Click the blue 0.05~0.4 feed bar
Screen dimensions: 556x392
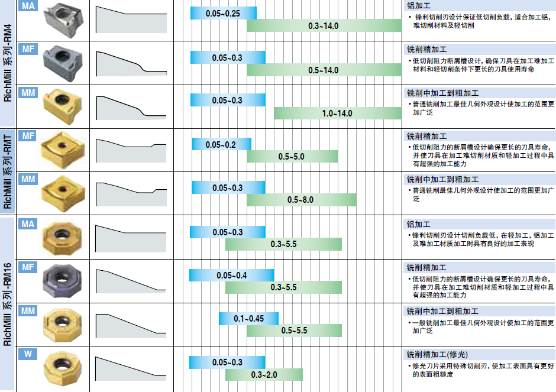232,275
